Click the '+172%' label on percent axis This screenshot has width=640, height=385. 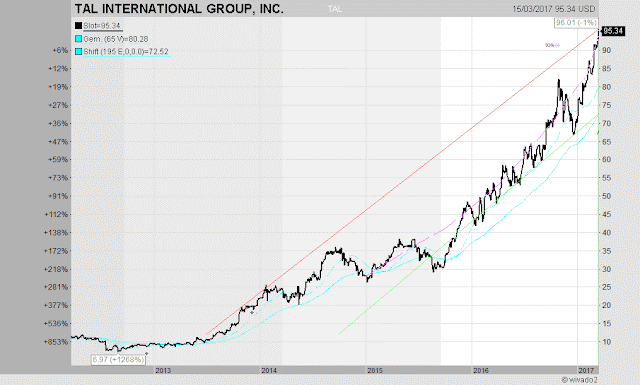pos(56,251)
